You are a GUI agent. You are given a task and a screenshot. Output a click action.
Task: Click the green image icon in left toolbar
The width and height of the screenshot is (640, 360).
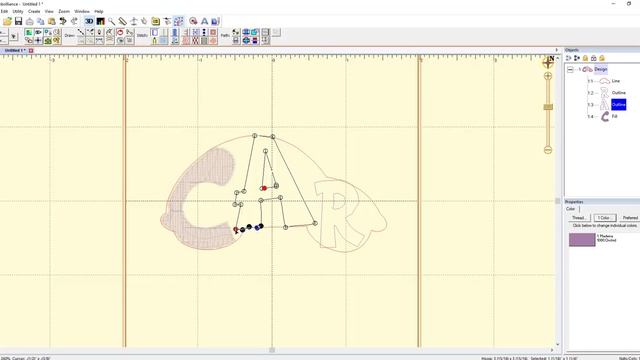(29, 32)
